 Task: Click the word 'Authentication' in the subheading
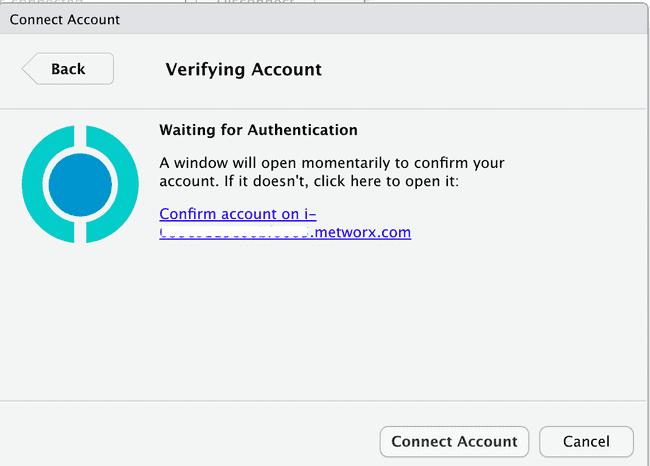click(x=303, y=130)
